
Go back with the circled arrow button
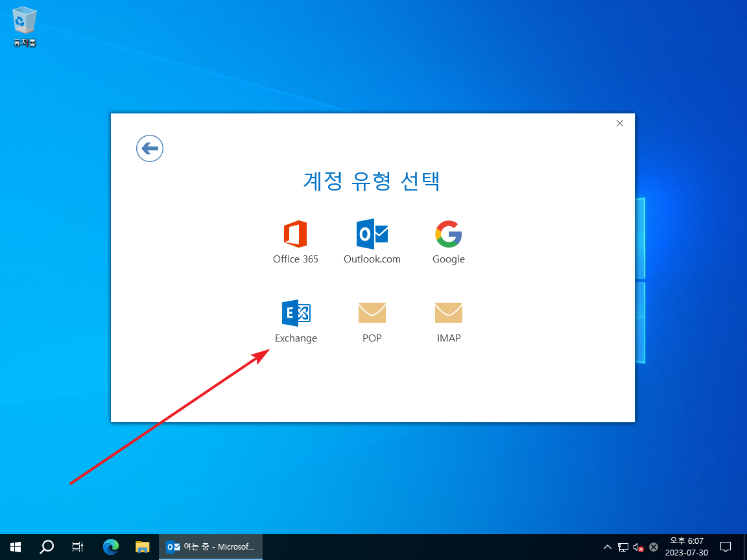(150, 148)
